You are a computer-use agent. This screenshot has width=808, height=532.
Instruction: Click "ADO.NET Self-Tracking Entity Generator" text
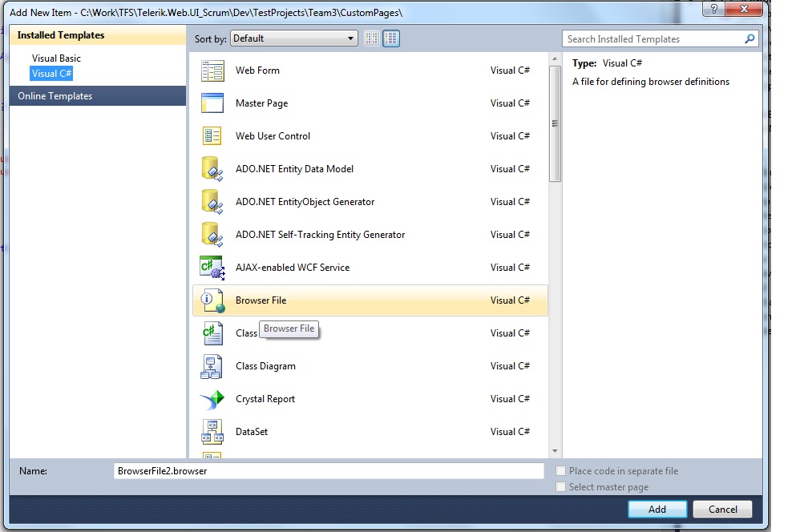pyautogui.click(x=321, y=235)
